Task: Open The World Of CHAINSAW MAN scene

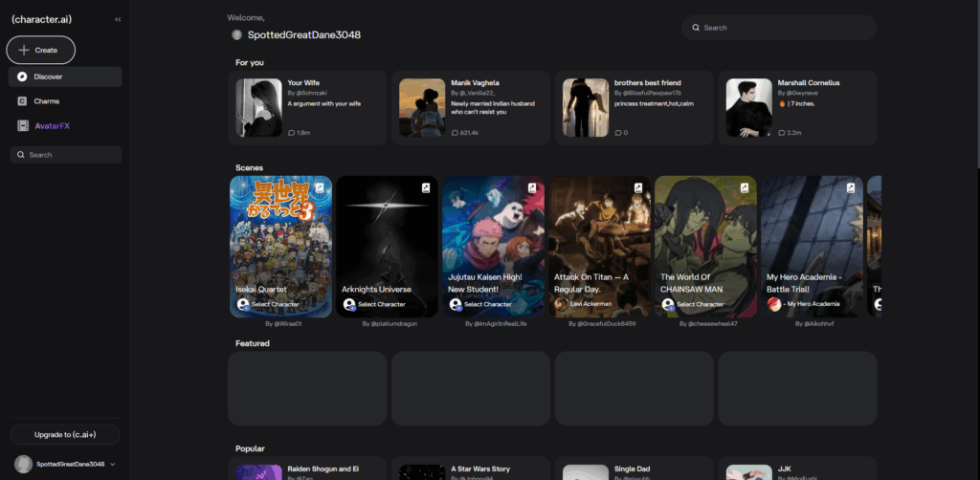Action: [705, 247]
